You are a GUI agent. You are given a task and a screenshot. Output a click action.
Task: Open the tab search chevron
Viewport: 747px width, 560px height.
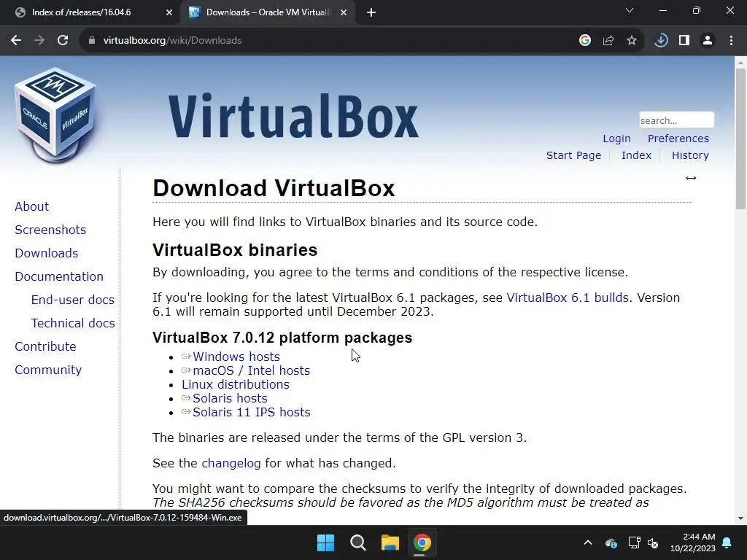pos(630,10)
